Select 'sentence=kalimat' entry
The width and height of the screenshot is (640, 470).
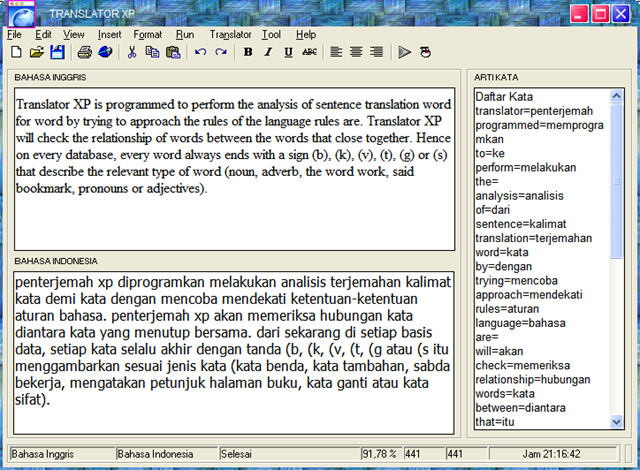[521, 224]
